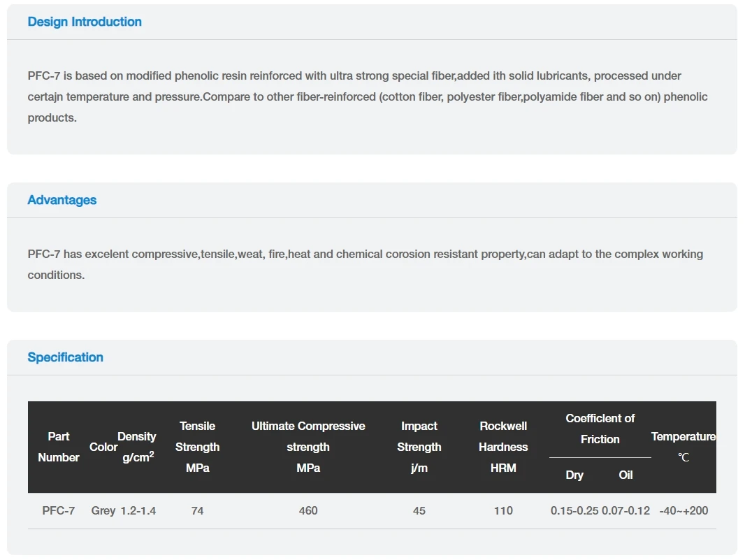Select the Temperature ℃ column header
Image resolution: width=745 pixels, height=560 pixels.
tap(683, 447)
